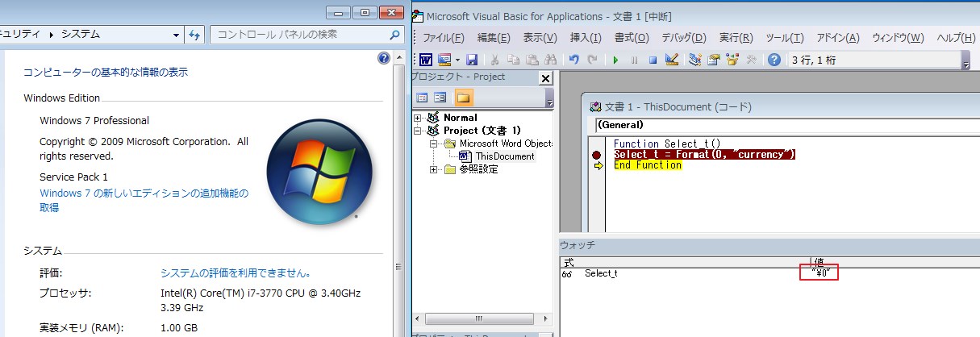The image size is (980, 337).
Task: Open the (General) object dropdown
Action: 786,125
